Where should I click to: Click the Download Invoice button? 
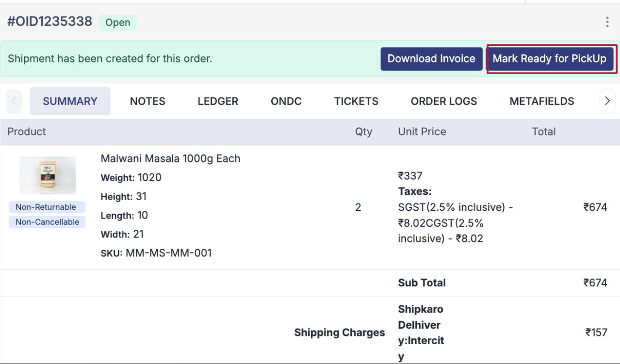click(431, 59)
